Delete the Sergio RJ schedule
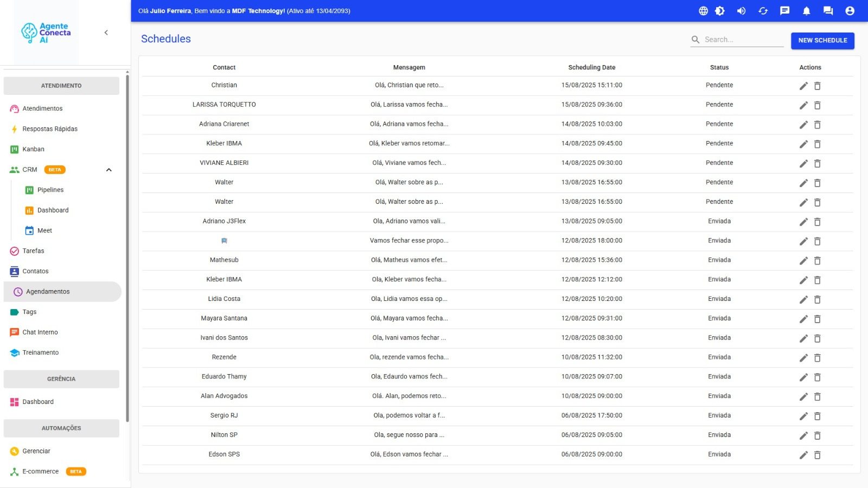This screenshot has width=868, height=488. [818, 416]
